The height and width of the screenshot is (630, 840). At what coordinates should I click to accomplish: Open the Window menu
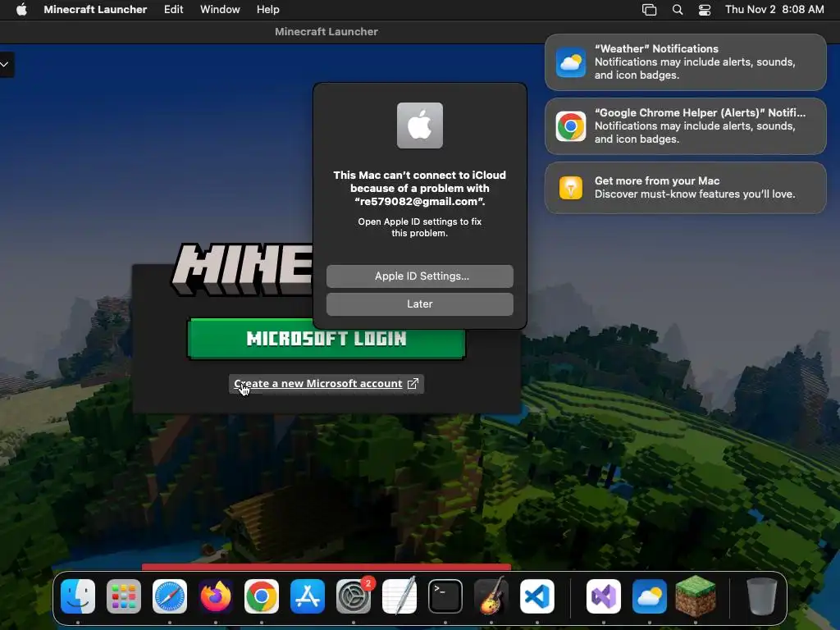[220, 9]
